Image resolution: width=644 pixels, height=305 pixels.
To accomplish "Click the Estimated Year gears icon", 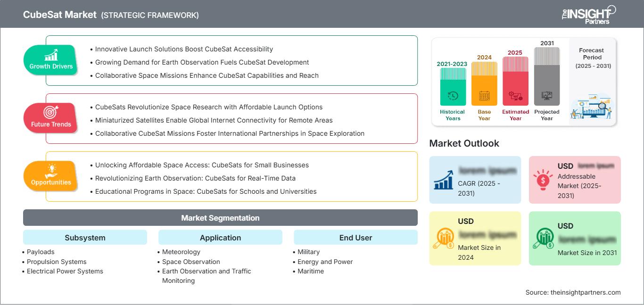I will [x=515, y=96].
